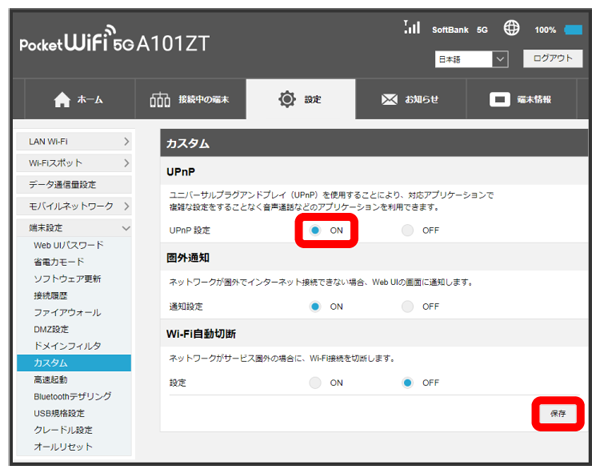Click the settings gear icon
This screenshot has height=473, width=600.
pyautogui.click(x=288, y=100)
